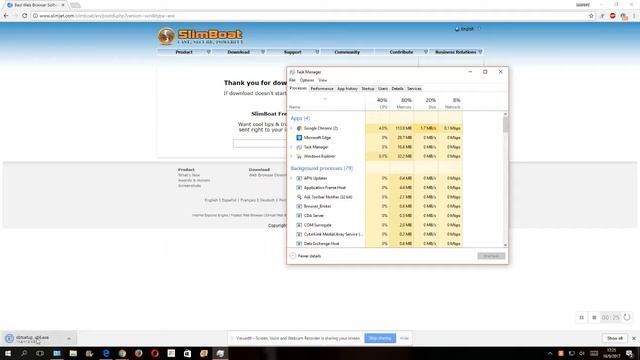Open What's New footer link
This screenshot has height=360, width=640.
click(x=189, y=175)
